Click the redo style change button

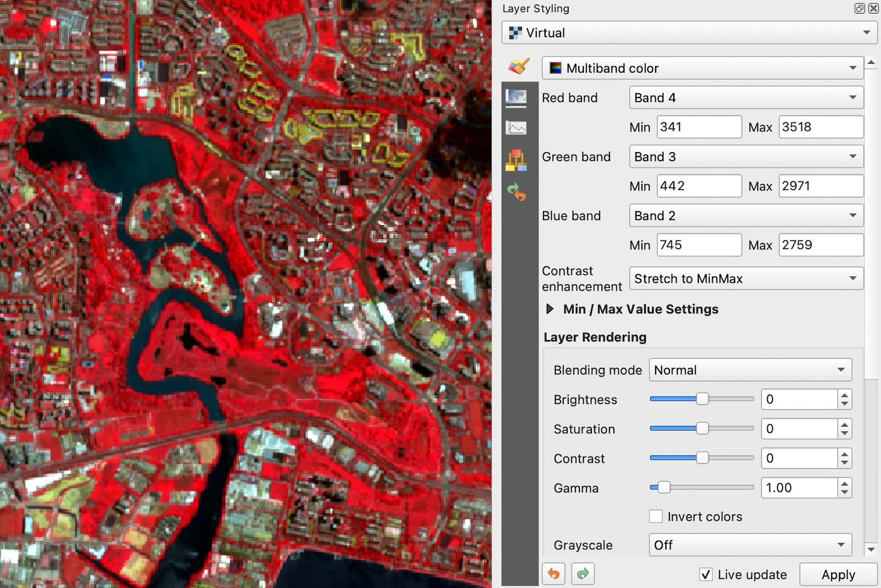tap(583, 574)
